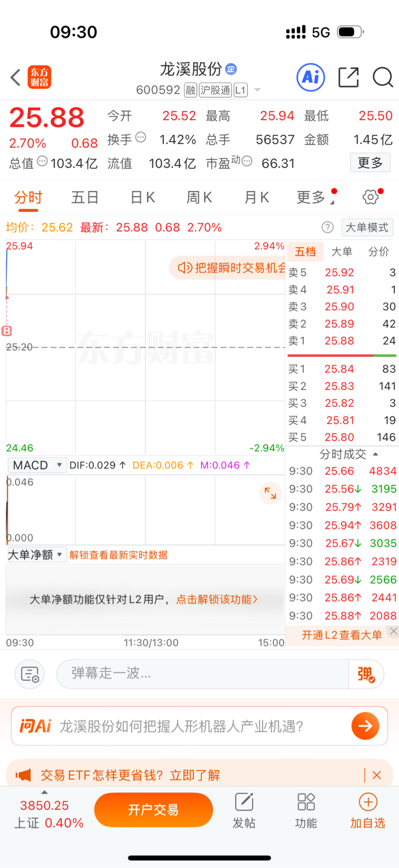The image size is (399, 868).
Task: Open 交易ETF怎样更省钱 notice
Action: [x=130, y=775]
